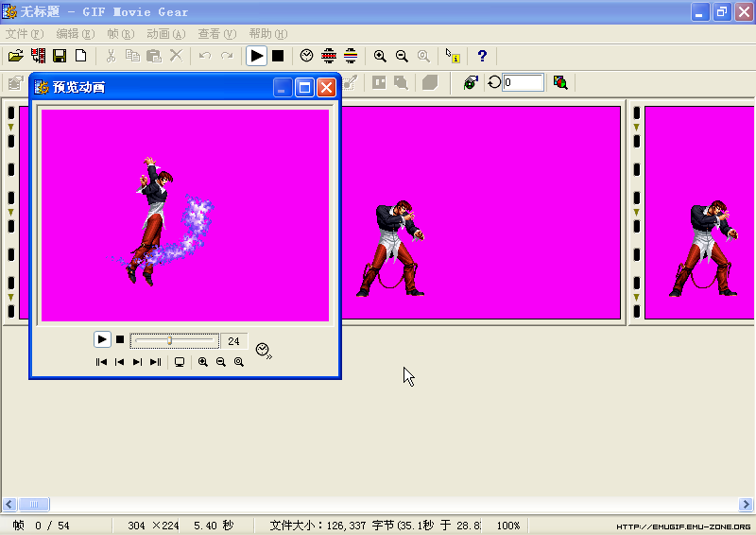Jump to last frame in preview
Viewport: 756px width, 535px height.
pyautogui.click(x=155, y=362)
